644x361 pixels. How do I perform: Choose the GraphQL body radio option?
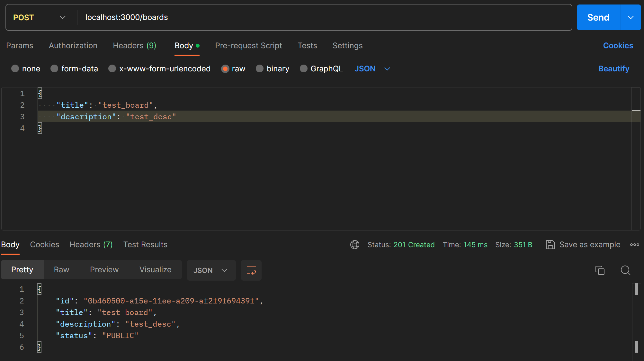(x=303, y=68)
